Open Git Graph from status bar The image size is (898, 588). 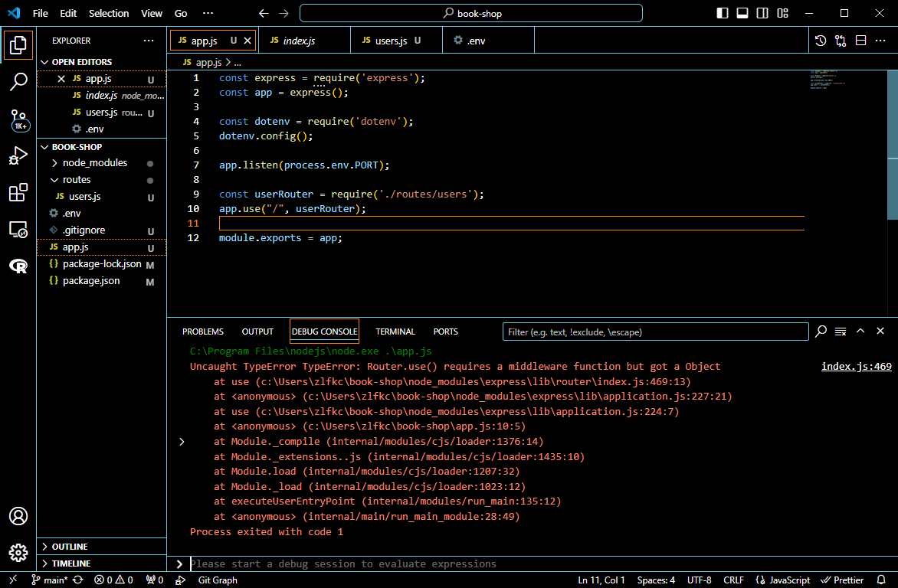click(218, 580)
